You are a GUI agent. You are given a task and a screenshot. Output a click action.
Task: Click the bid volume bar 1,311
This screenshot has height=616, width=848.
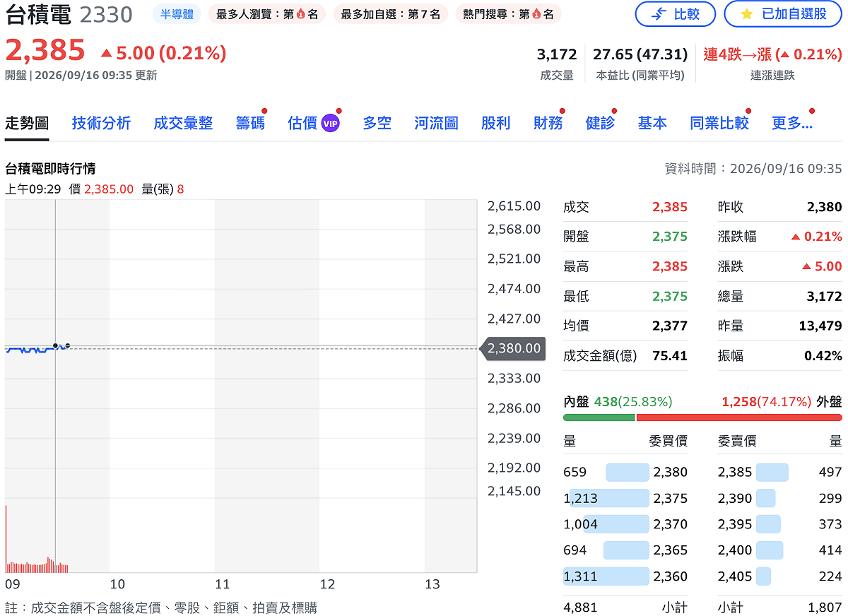(606, 576)
